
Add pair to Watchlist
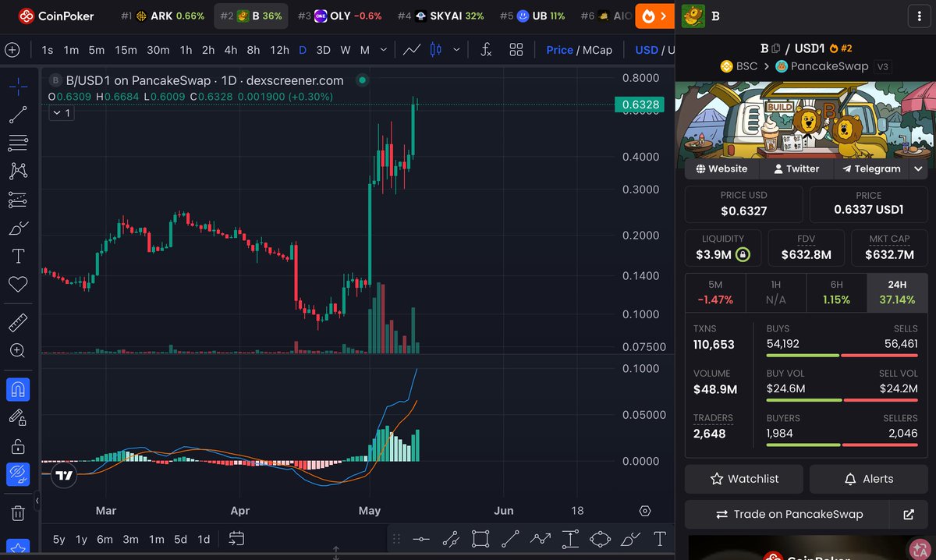point(744,479)
